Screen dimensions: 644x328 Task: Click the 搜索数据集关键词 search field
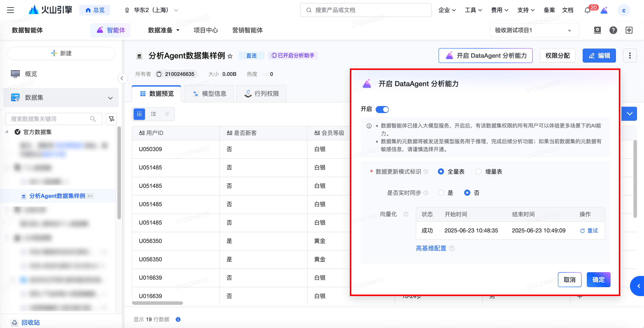(x=50, y=119)
